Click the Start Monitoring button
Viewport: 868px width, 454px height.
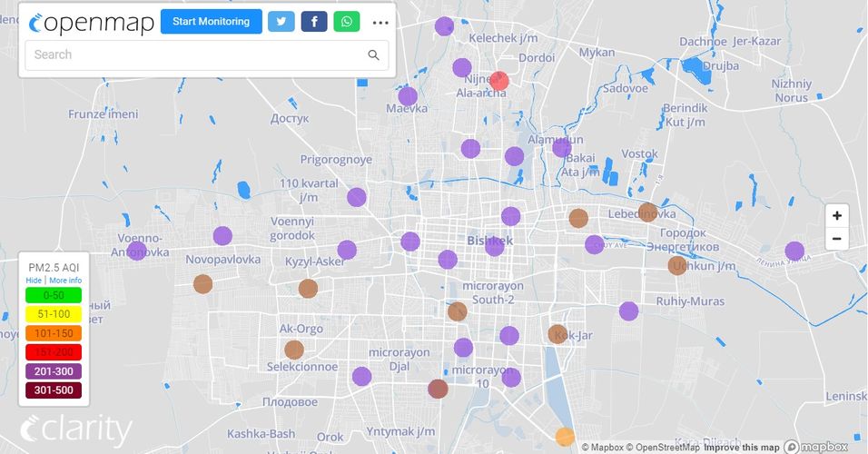pos(211,22)
